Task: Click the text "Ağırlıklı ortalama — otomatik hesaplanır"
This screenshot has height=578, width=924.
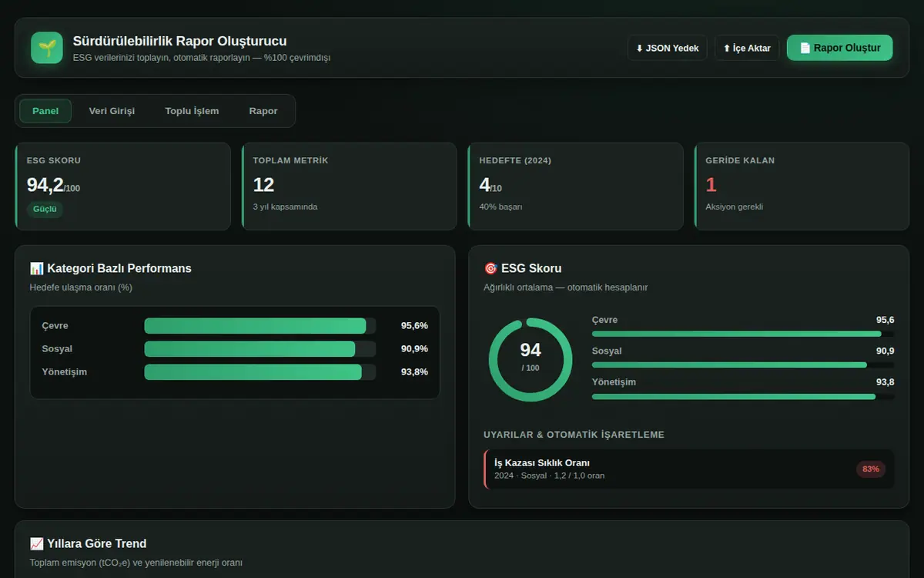Action: tap(566, 287)
